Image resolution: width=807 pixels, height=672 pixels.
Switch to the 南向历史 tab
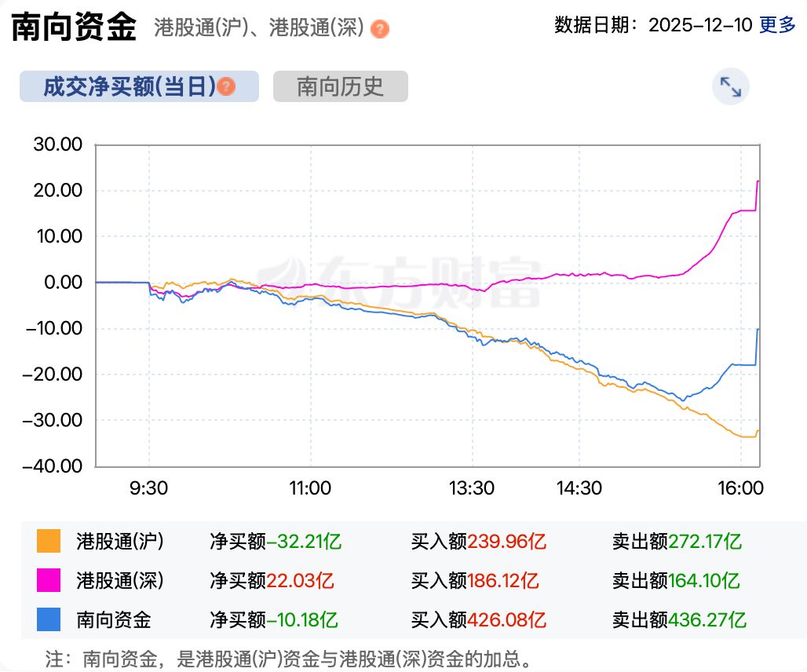[340, 86]
